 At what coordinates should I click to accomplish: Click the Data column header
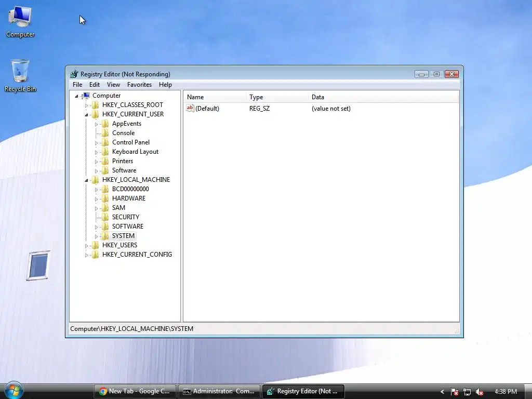[x=383, y=97]
